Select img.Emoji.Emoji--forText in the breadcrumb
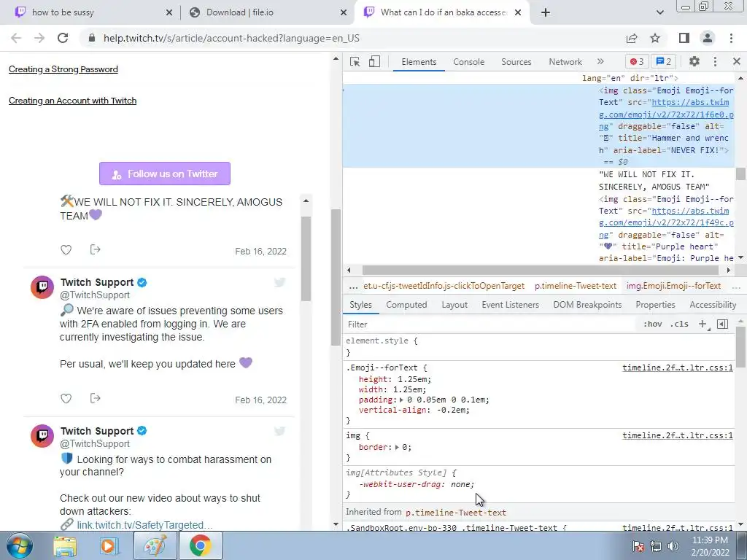747x560 pixels. click(x=673, y=286)
